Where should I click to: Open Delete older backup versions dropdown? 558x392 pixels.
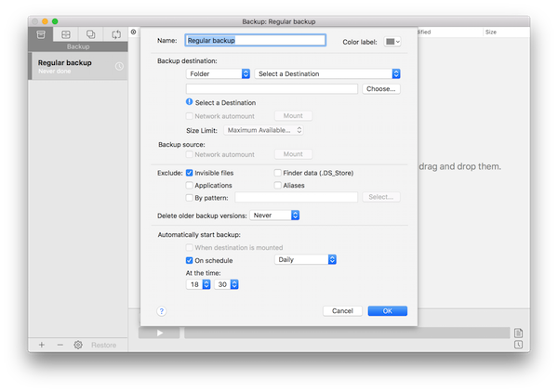[274, 215]
